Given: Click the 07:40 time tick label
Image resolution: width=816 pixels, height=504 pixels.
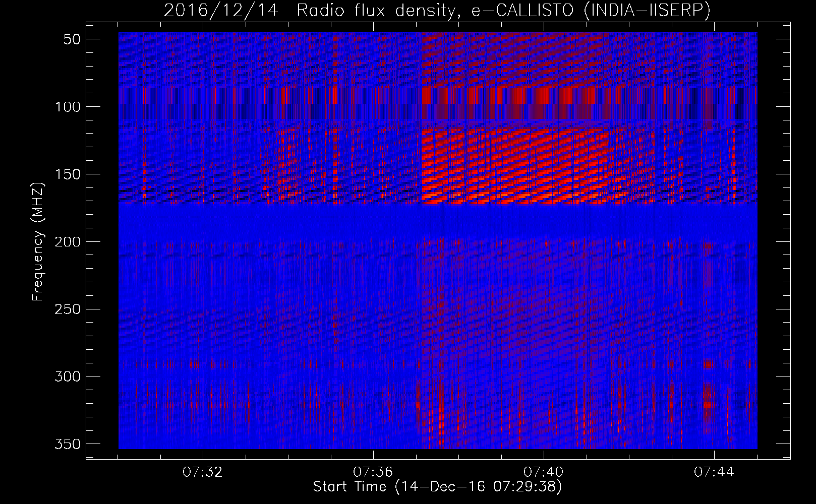Looking at the screenshot, I should 544,472.
